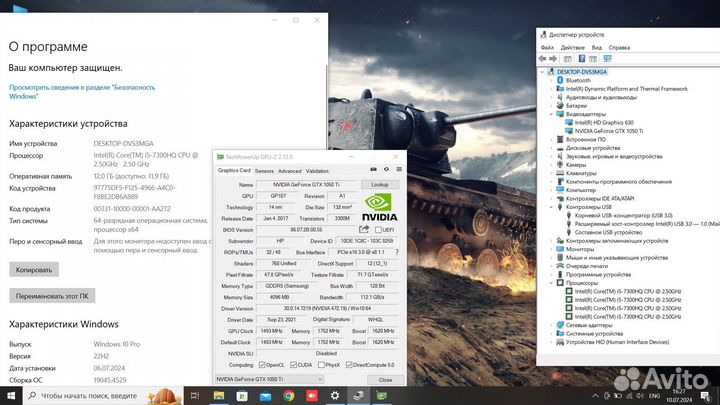Toggle the DirectCompute 5.0 checkbox
The image size is (720, 405).
pyautogui.click(x=349, y=365)
